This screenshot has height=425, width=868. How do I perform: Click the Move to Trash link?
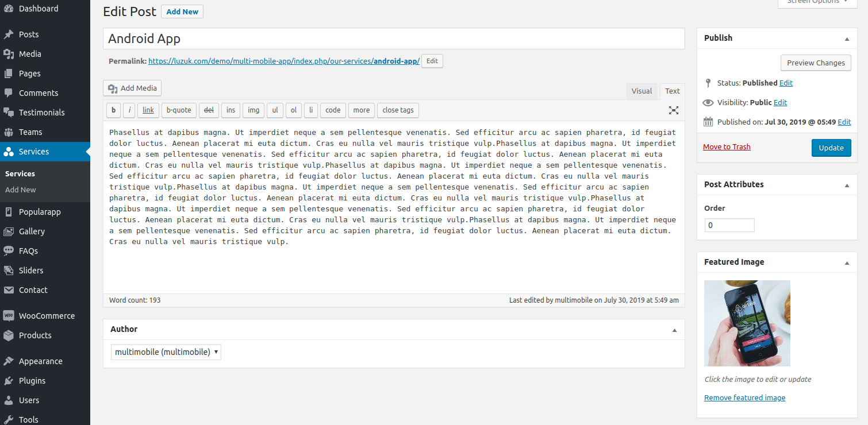[x=727, y=147]
